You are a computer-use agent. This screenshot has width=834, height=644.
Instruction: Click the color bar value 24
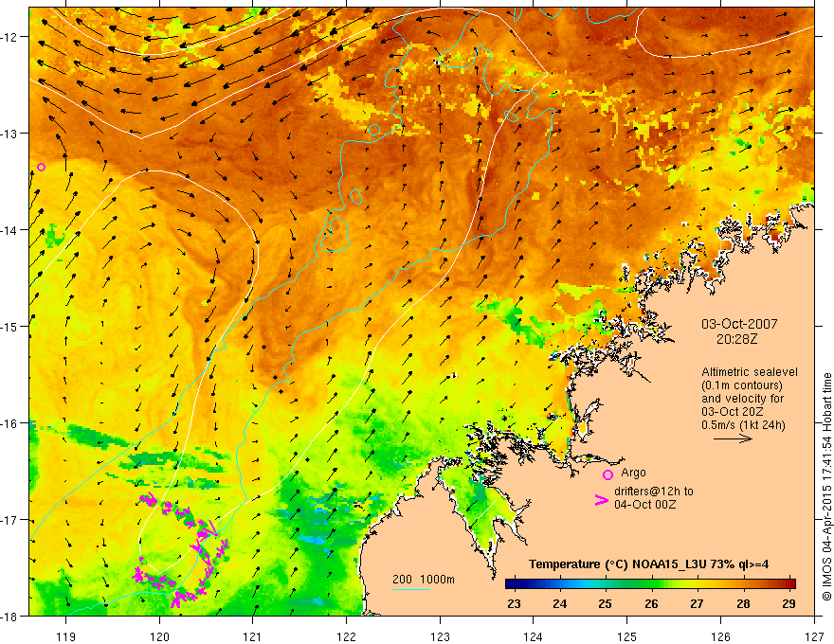[x=559, y=603]
